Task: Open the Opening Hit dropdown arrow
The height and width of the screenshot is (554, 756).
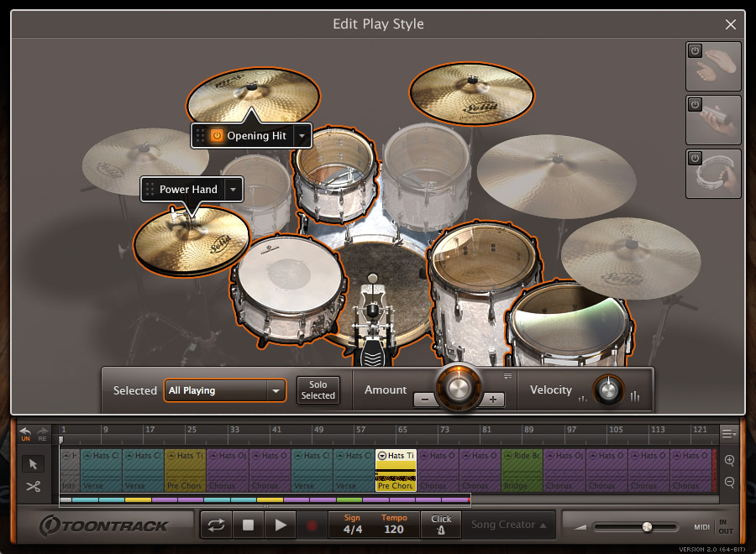Action: (302, 135)
